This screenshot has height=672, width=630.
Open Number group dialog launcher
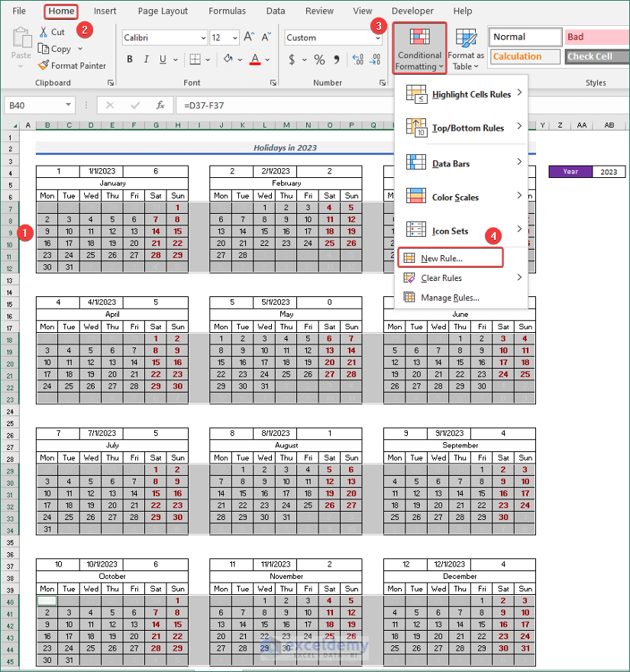[x=383, y=82]
